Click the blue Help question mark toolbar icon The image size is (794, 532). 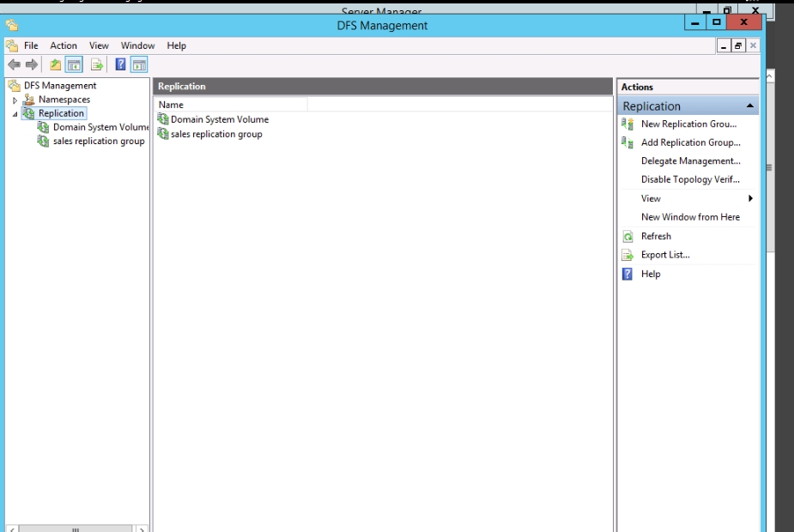coord(121,64)
